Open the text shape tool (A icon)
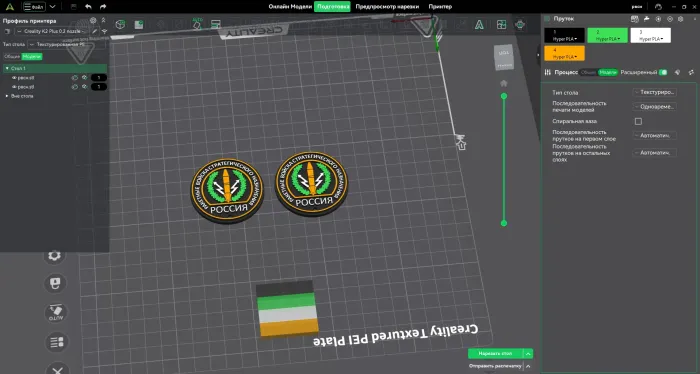Viewport: 700px width, 374px height. click(479, 25)
